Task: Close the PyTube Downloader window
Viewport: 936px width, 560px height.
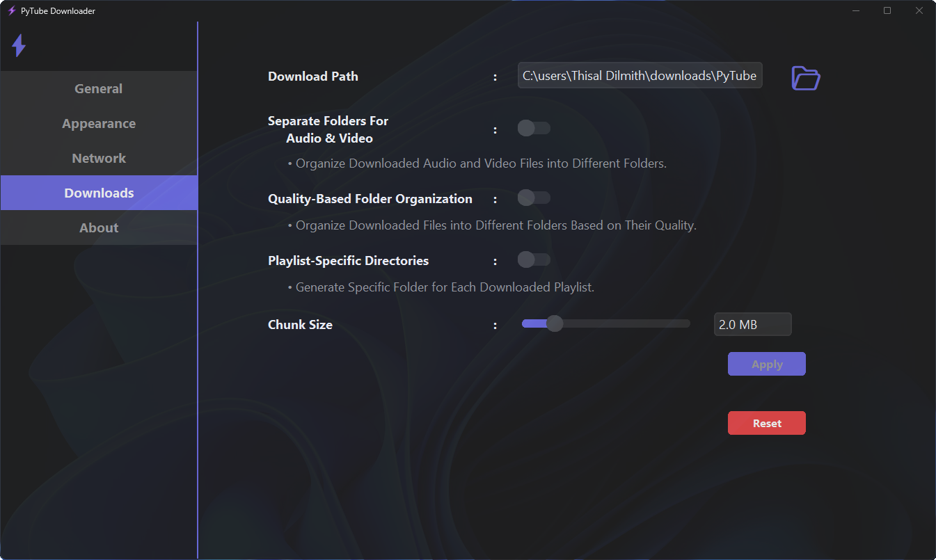Action: 919,10
